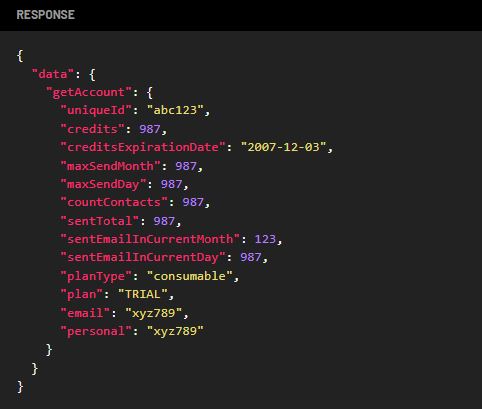Click the "sentEmailInCurrentDay" key
This screenshot has width=482, height=409.
tap(143, 257)
